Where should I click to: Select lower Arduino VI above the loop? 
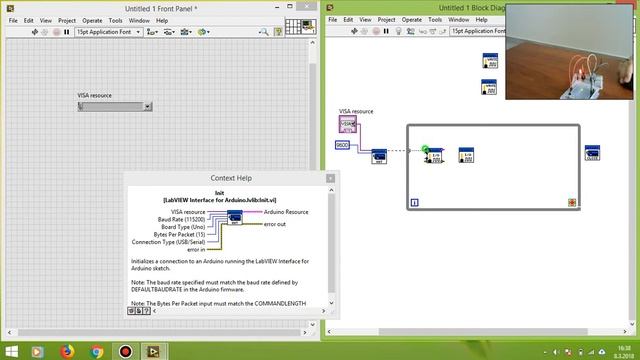(x=489, y=87)
